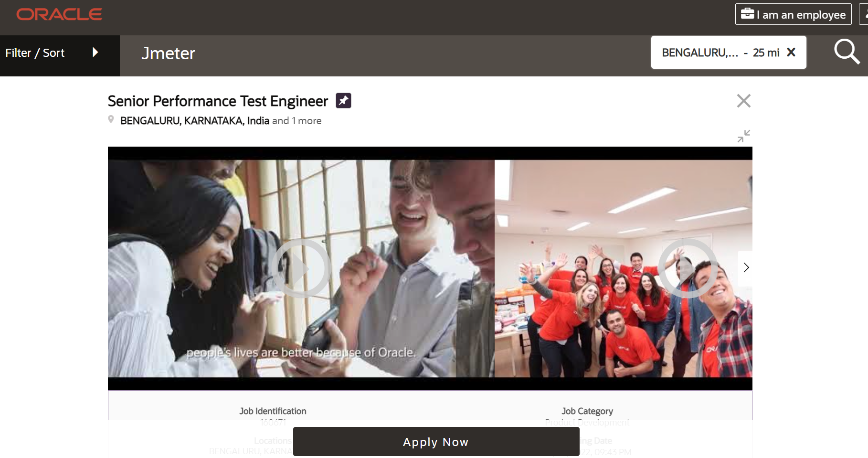Edit the Jmeter search keyword field
The height and width of the screenshot is (458, 868).
382,53
